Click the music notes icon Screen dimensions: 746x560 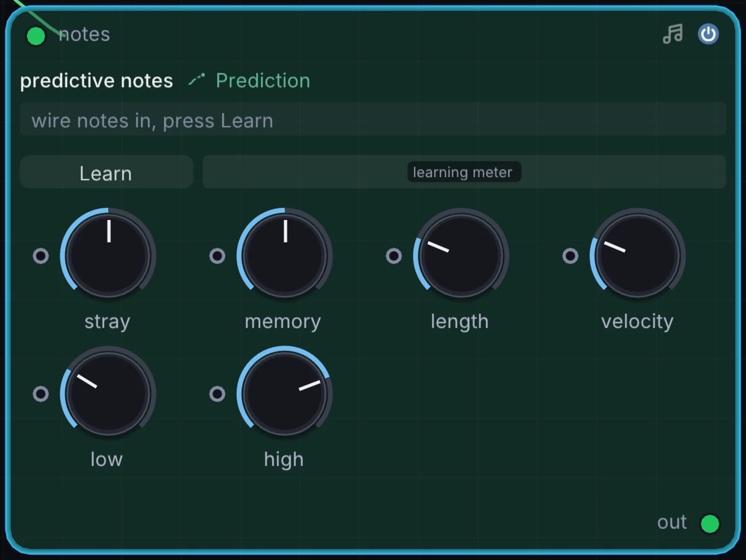coord(673,34)
